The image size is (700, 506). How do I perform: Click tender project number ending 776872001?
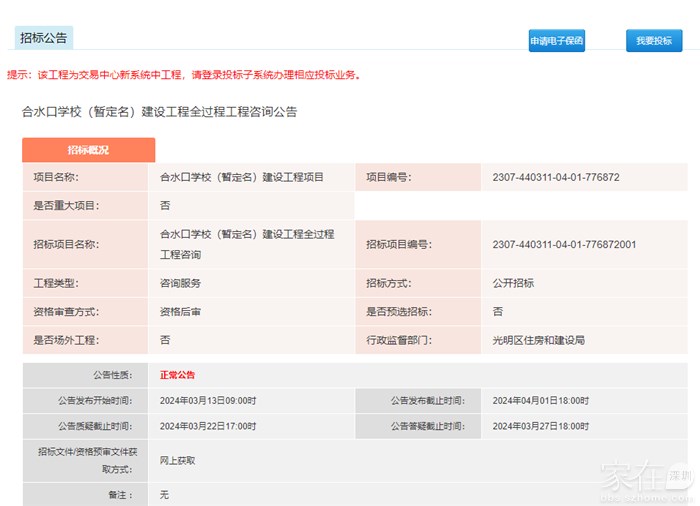(x=564, y=244)
